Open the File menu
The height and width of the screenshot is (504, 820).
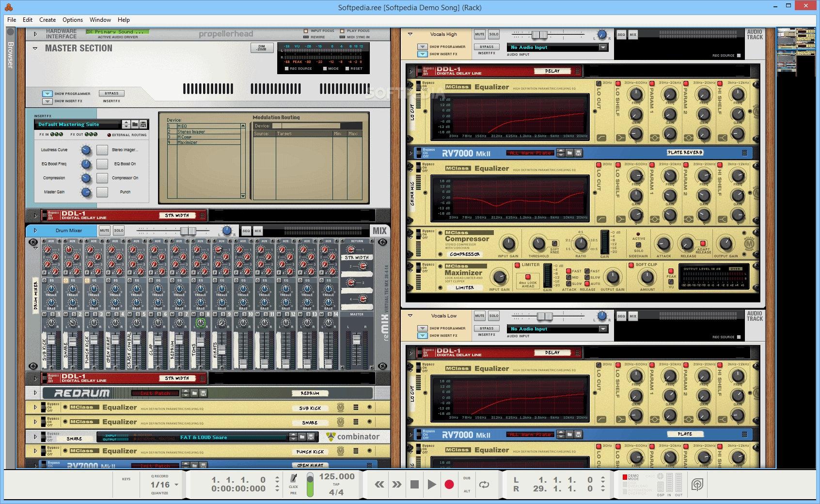point(12,20)
